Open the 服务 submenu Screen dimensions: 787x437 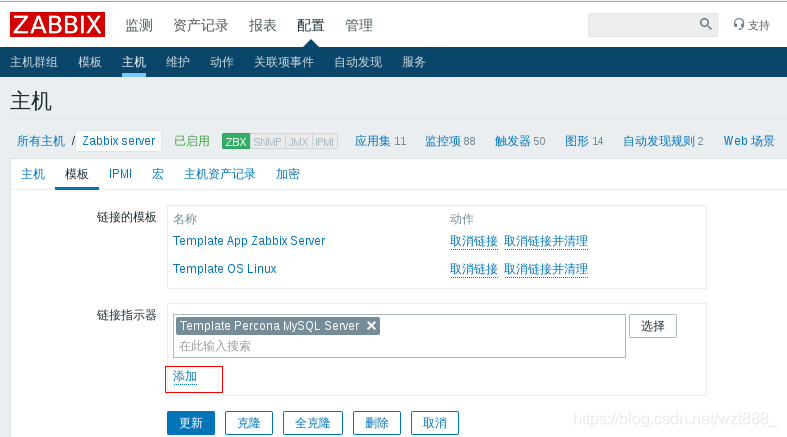coord(414,62)
